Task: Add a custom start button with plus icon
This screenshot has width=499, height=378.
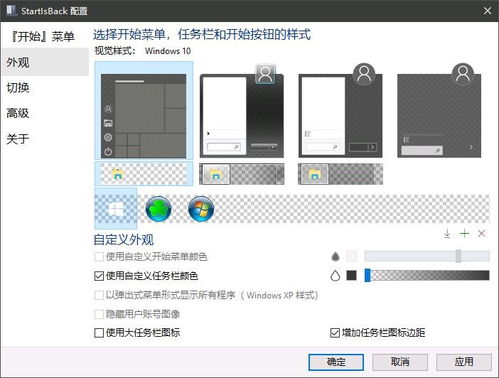Action: tap(464, 234)
